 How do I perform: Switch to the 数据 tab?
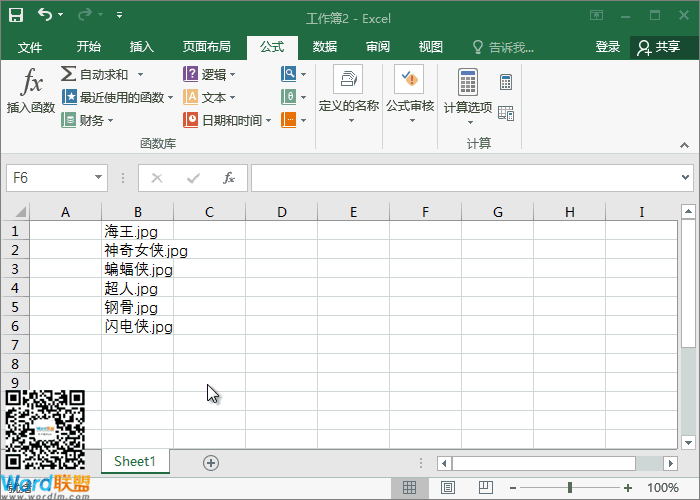[x=325, y=47]
